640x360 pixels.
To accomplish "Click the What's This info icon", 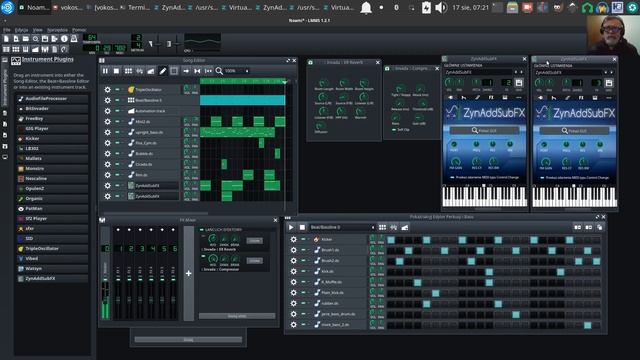I will pyautogui.click(x=64, y=39).
